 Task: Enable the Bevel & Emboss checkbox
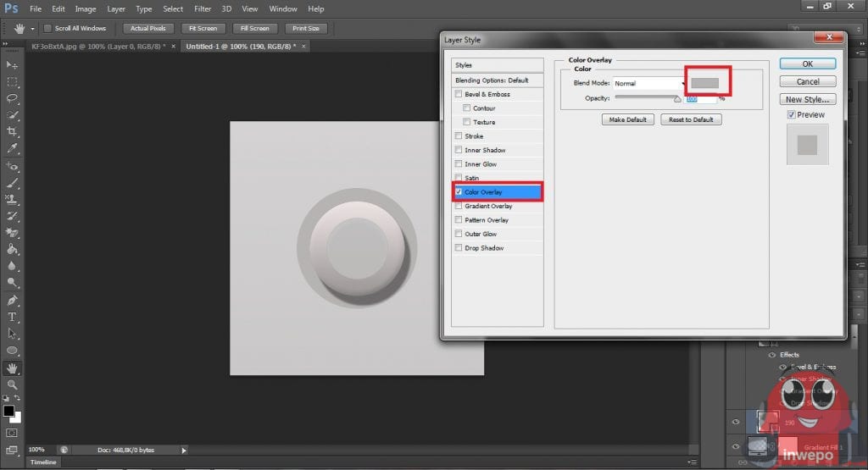pos(459,94)
